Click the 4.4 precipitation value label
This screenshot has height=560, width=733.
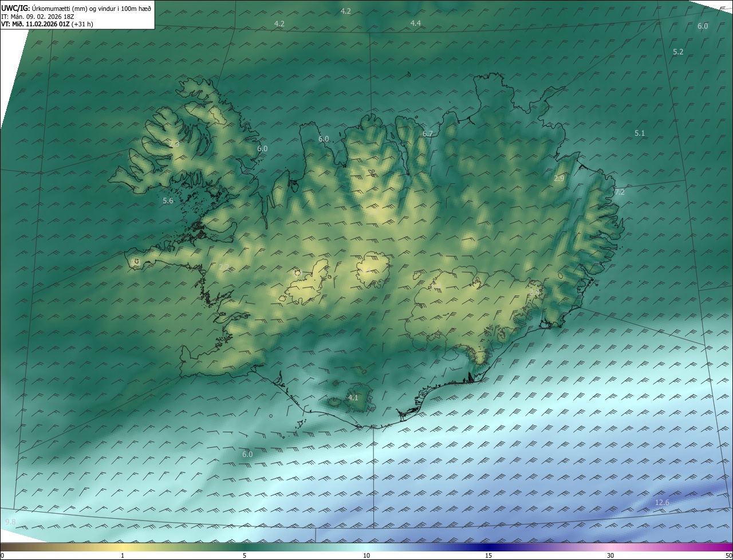416,23
